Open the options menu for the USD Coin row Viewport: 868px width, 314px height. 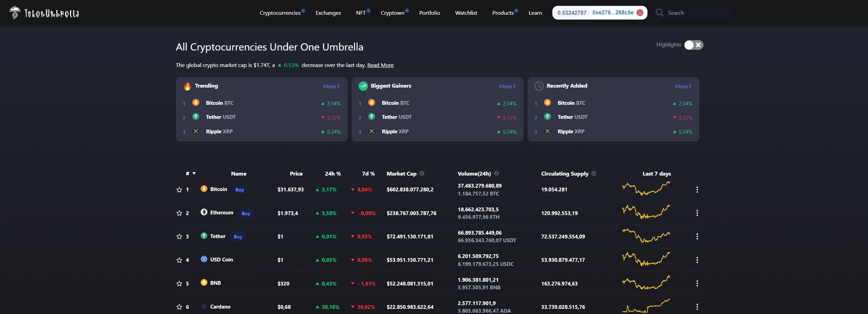pos(697,260)
